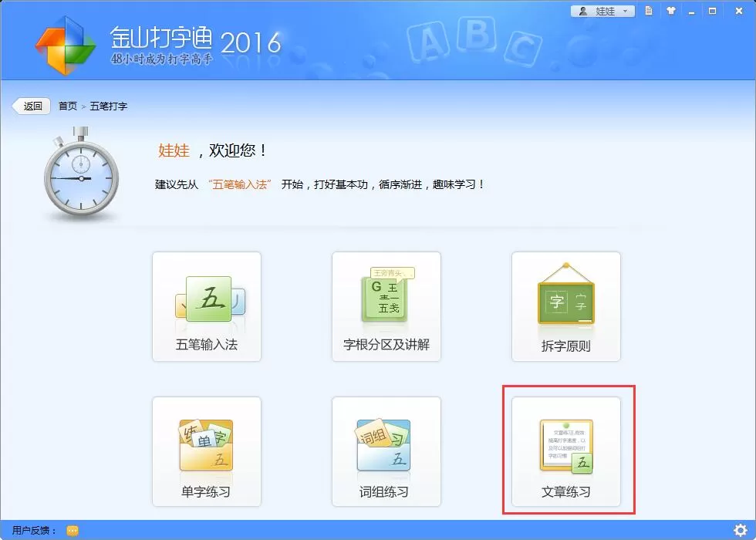Open settings gear in bottom right
The width and height of the screenshot is (756, 540).
tap(740, 531)
